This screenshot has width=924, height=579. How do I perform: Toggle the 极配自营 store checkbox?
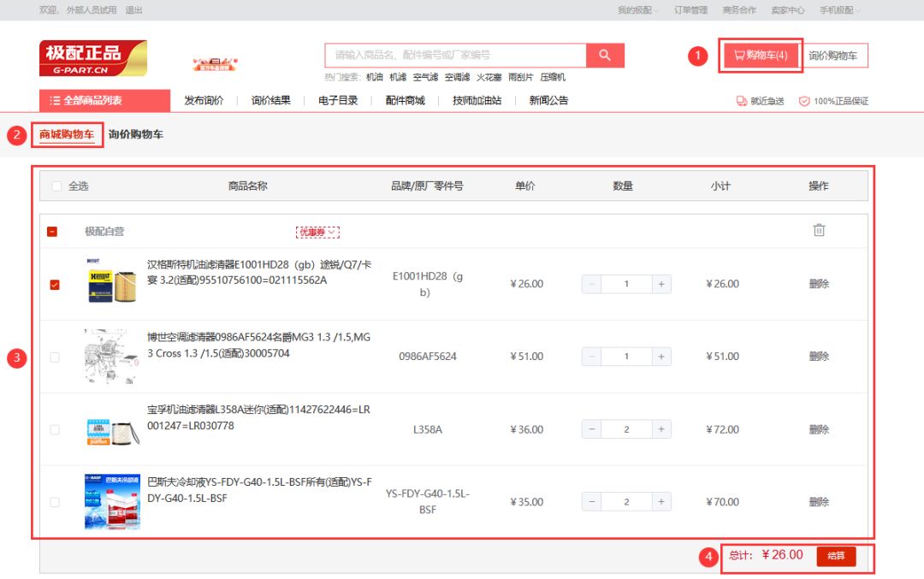click(x=52, y=232)
